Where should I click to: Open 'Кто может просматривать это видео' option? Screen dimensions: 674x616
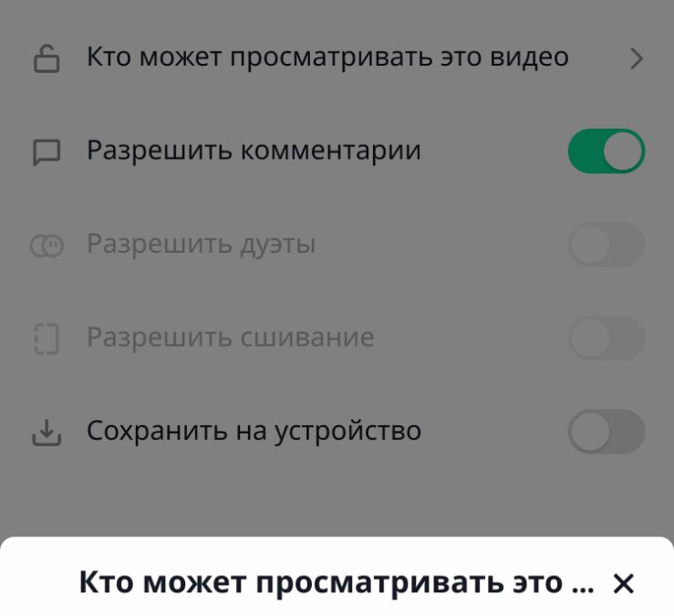(x=327, y=57)
